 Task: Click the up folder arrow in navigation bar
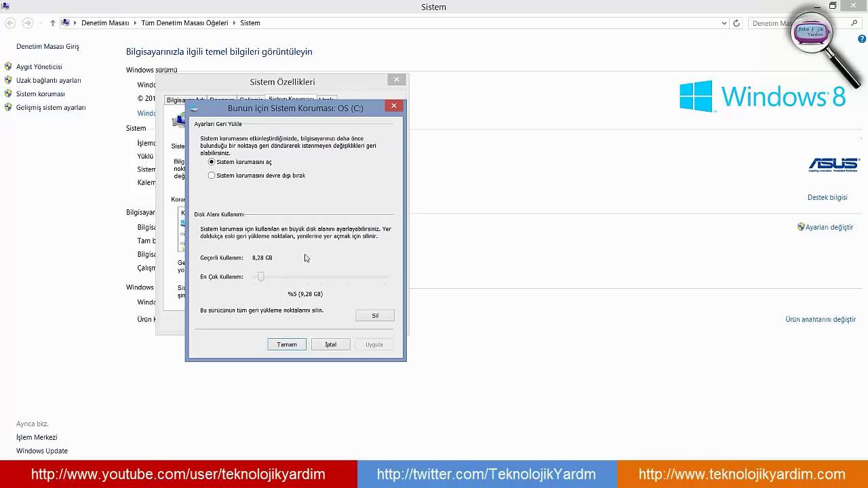pyautogui.click(x=52, y=22)
